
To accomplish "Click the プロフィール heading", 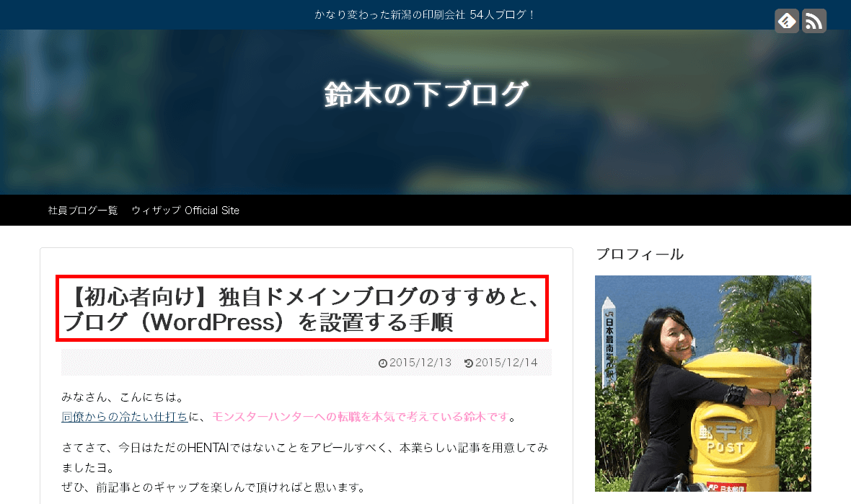I will [640, 254].
